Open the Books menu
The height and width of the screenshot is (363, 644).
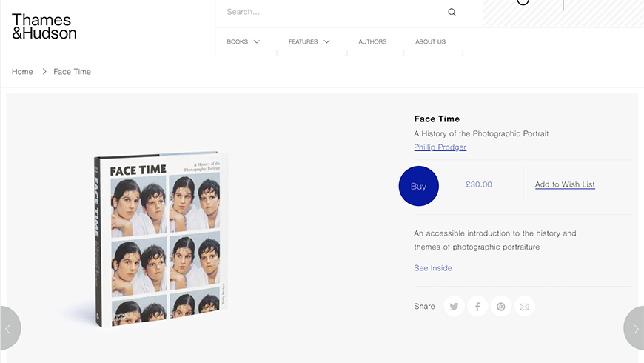[238, 41]
